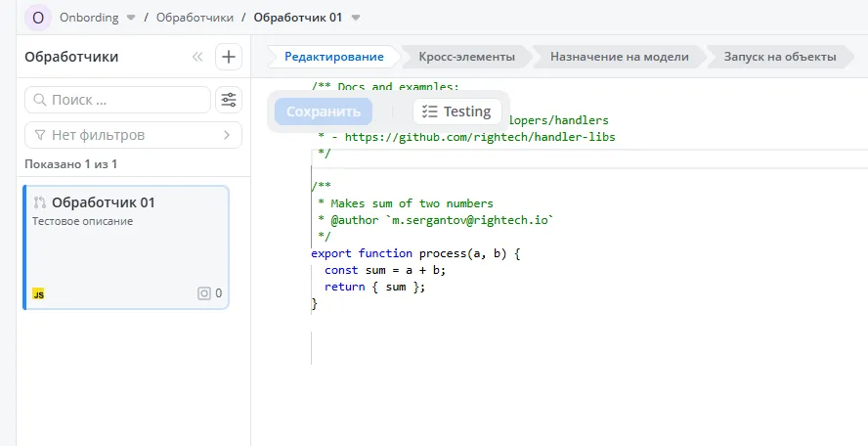Switch to Назначение на модели tab
Screen dimensions: 868x446
tap(619, 57)
